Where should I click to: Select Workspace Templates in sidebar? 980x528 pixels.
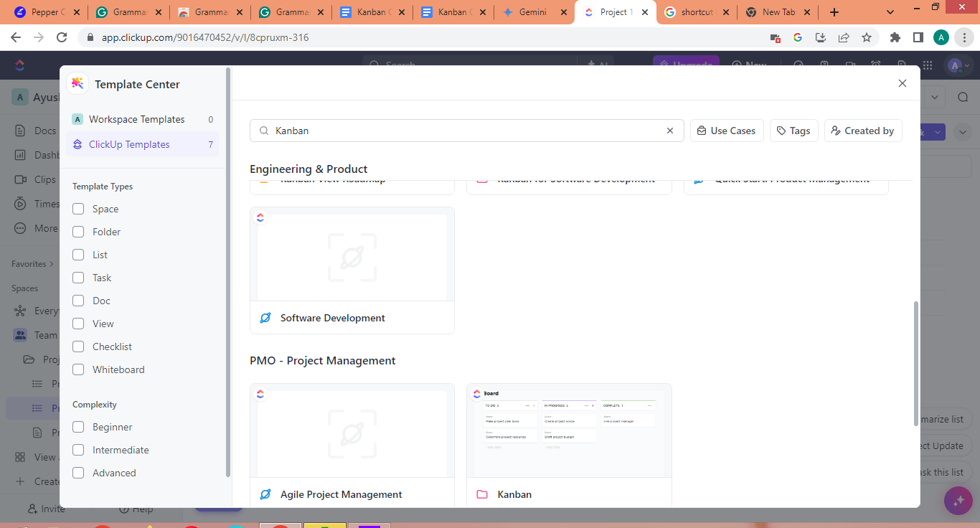[143, 119]
